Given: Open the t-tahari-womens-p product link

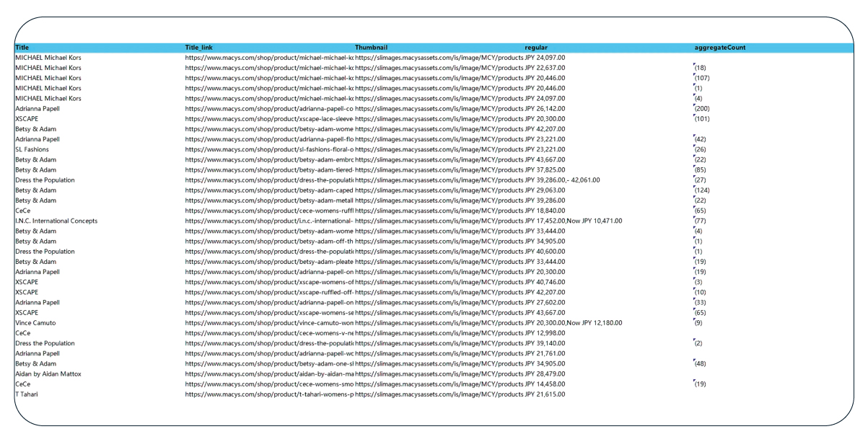Looking at the screenshot, I should point(269,394).
